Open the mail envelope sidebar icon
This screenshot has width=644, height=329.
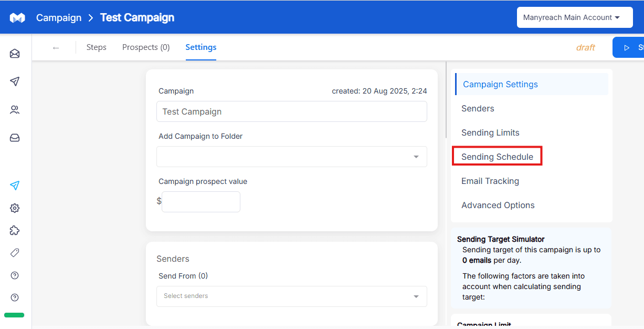click(x=15, y=54)
